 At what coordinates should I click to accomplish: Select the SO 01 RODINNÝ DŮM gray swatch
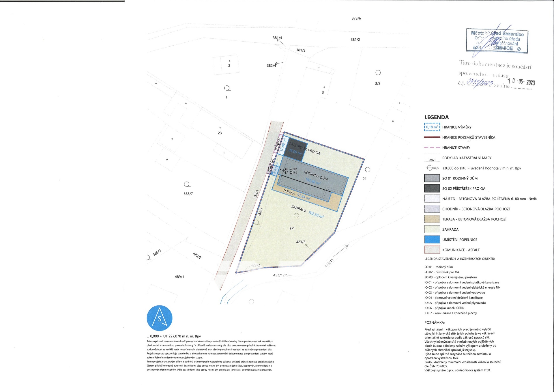point(432,178)
